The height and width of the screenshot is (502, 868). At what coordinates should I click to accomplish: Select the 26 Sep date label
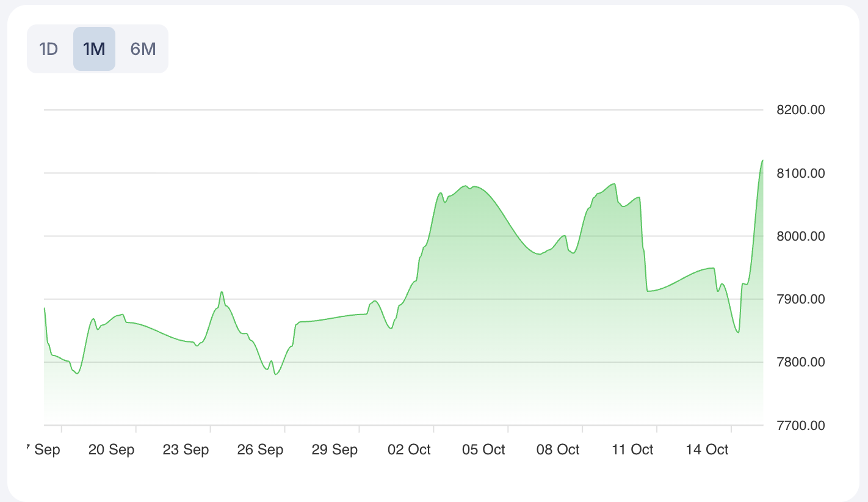click(260, 450)
